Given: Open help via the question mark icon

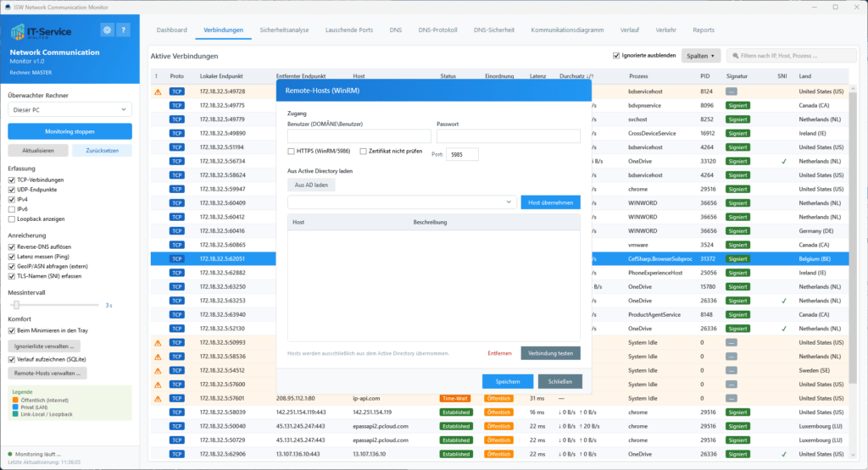Looking at the screenshot, I should (x=124, y=30).
